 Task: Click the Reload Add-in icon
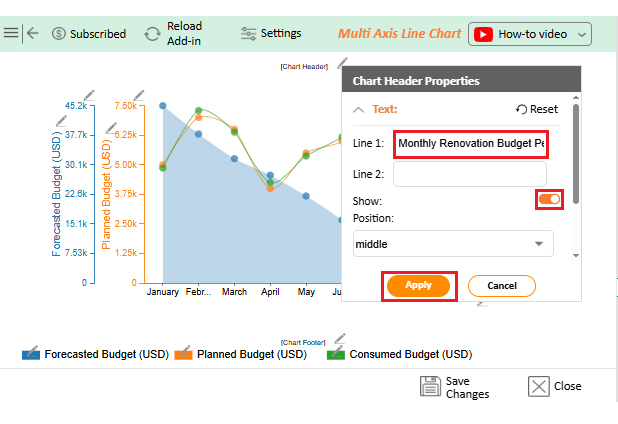[152, 33]
